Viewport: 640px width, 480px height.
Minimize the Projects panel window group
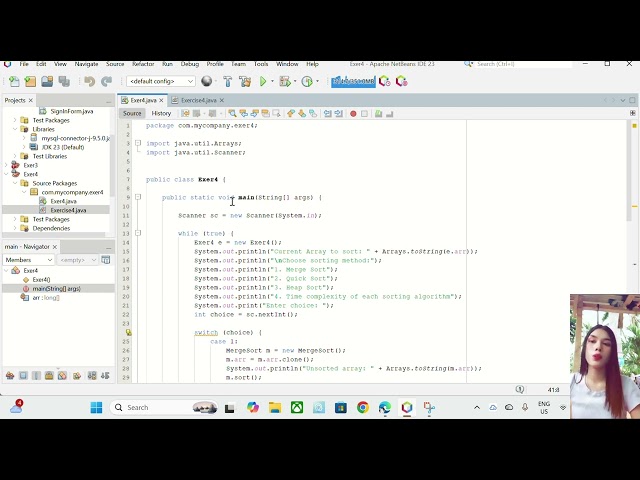[x=109, y=100]
